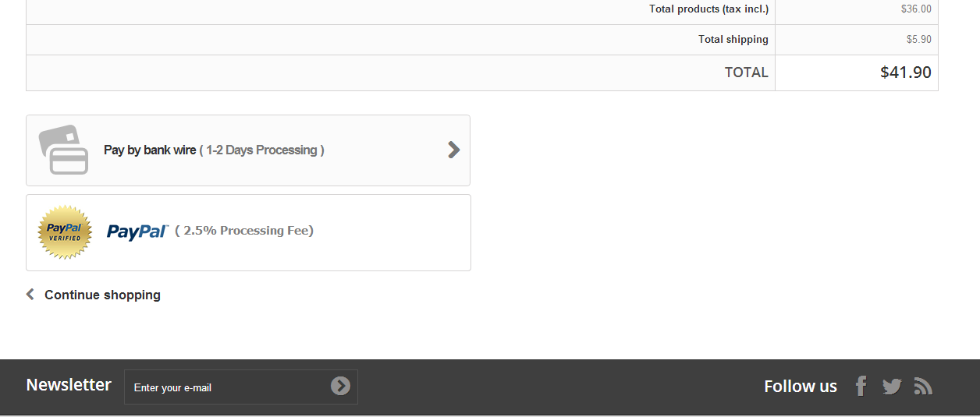Click the bank wire credit card icon
The image size is (980, 417).
point(63,150)
